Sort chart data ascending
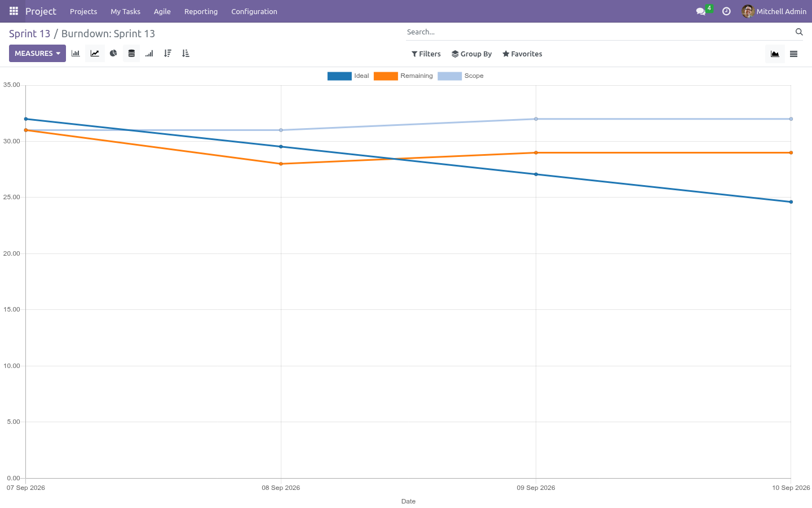This screenshot has width=812, height=508. (186, 54)
